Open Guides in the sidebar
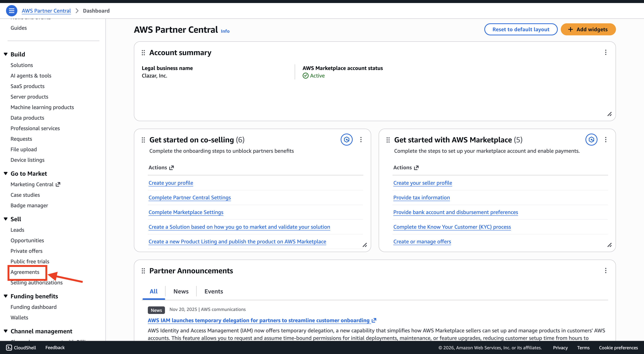Viewport: 644px width, 354px height. tap(18, 28)
